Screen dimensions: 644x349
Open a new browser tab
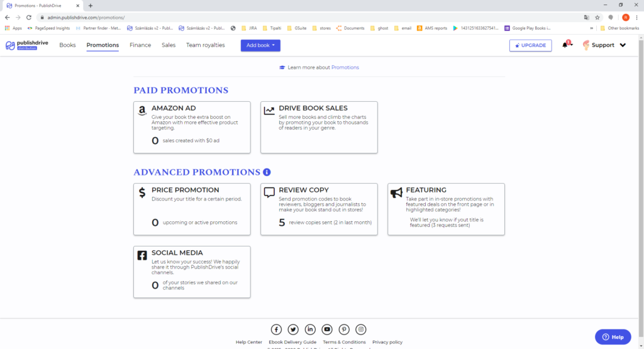(x=91, y=6)
